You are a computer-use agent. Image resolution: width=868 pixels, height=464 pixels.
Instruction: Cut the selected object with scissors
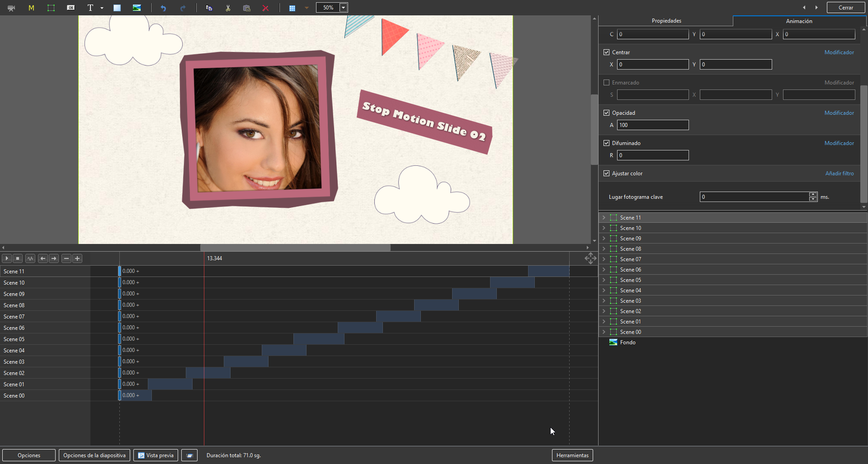click(x=228, y=8)
